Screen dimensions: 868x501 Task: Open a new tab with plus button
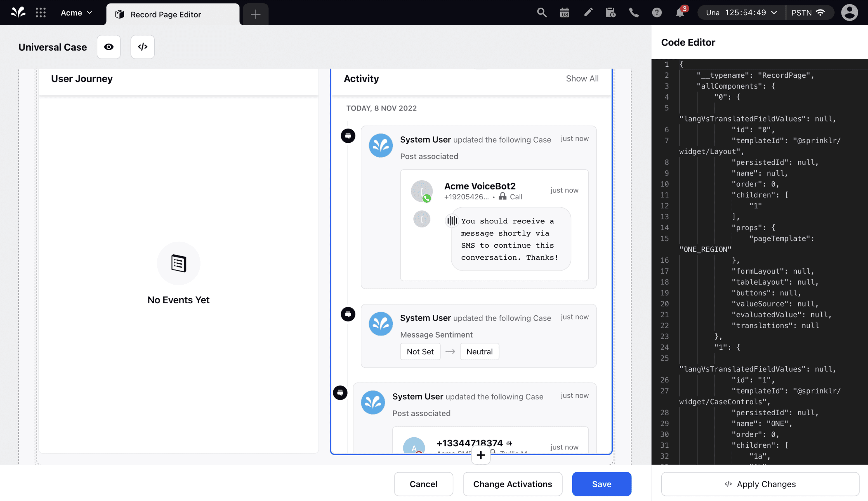(x=255, y=14)
